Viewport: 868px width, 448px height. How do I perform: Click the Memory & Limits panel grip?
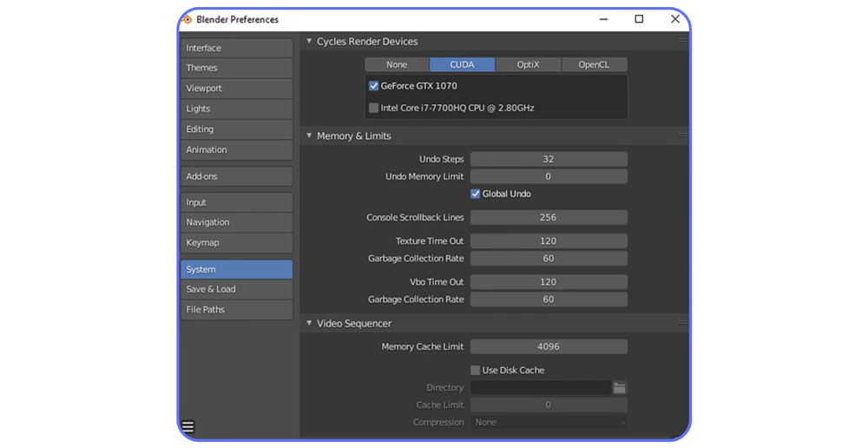pyautogui.click(x=683, y=135)
